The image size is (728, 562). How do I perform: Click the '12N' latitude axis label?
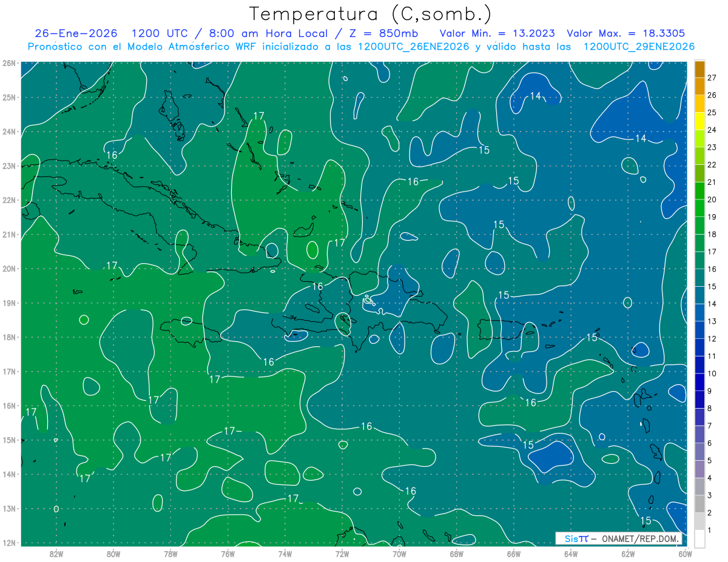coord(8,543)
